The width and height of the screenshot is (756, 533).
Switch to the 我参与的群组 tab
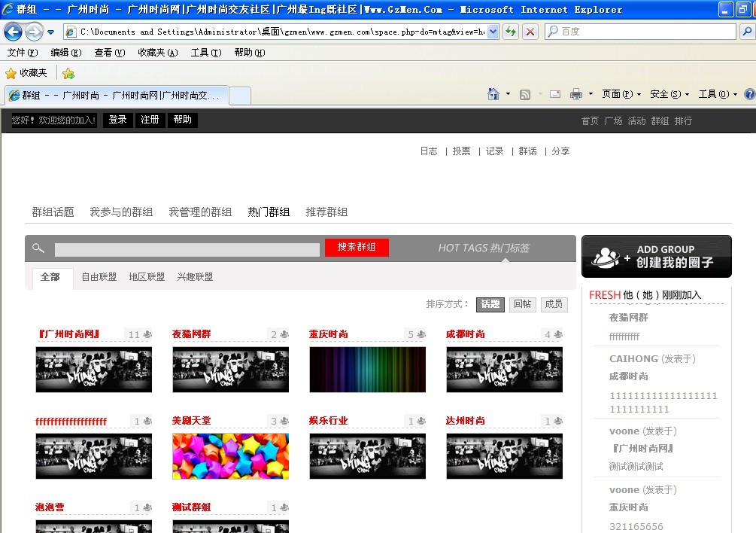[121, 212]
